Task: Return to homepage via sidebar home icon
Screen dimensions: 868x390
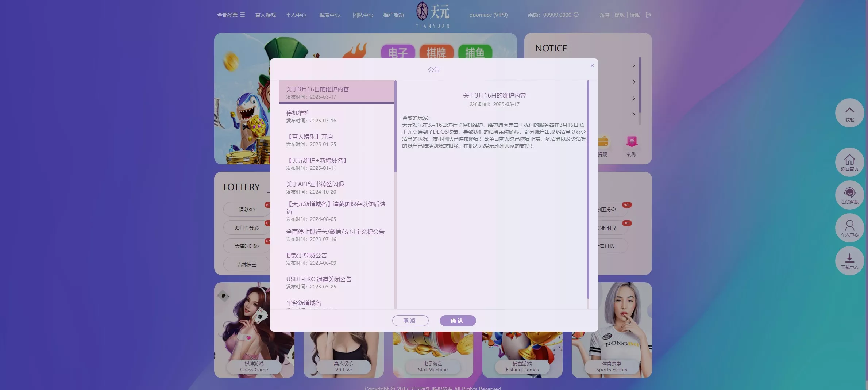Action: point(849,162)
